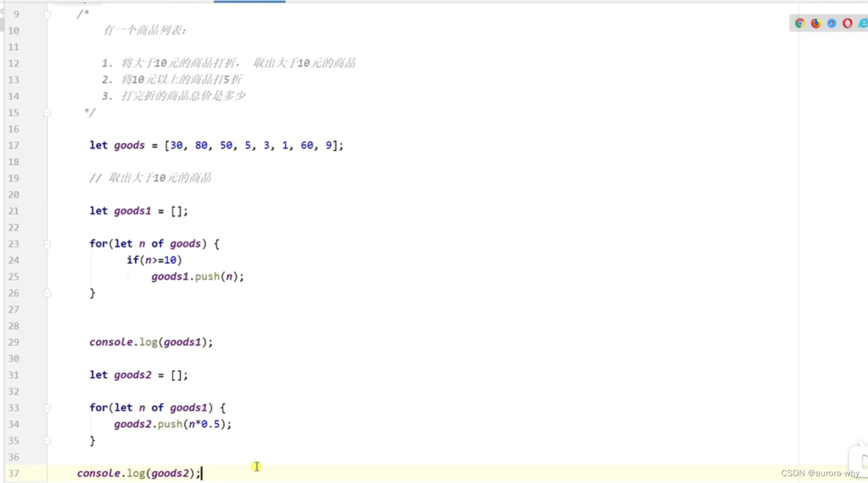Click the number 60 in the goods array
The width and height of the screenshot is (868, 483).
(306, 145)
